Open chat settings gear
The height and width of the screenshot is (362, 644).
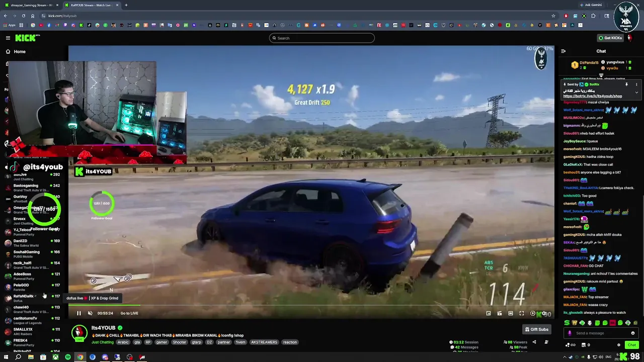[x=619, y=345]
